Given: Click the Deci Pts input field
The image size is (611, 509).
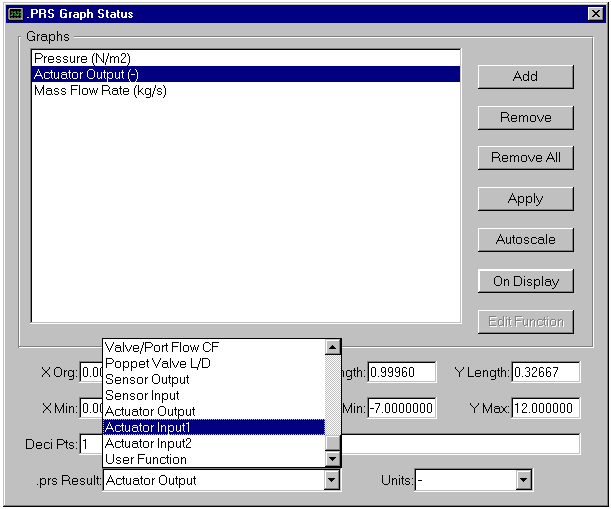Looking at the screenshot, I should [92, 444].
